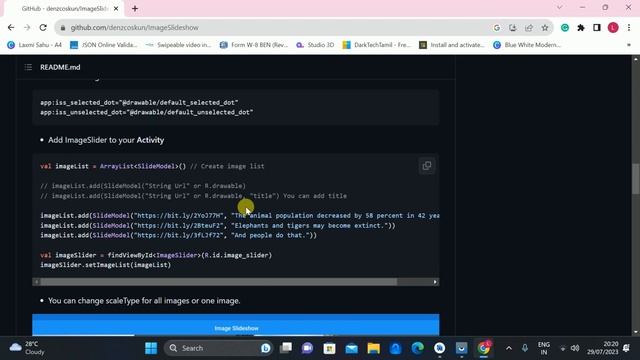Click app:iss_selected_dot code line

(x=139, y=102)
